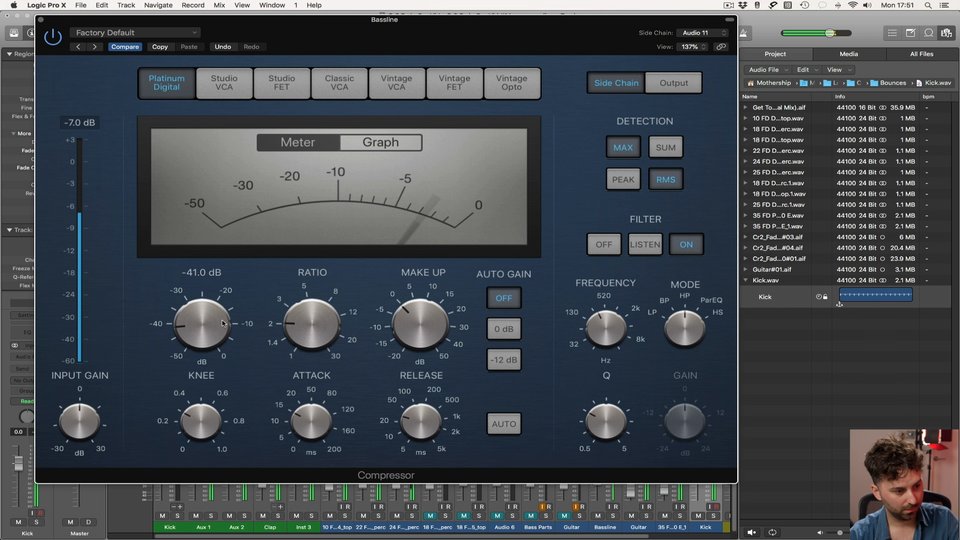The image size is (960, 540).
Task: Open Spotlight search in the menu bar
Action: pyautogui.click(x=928, y=5)
